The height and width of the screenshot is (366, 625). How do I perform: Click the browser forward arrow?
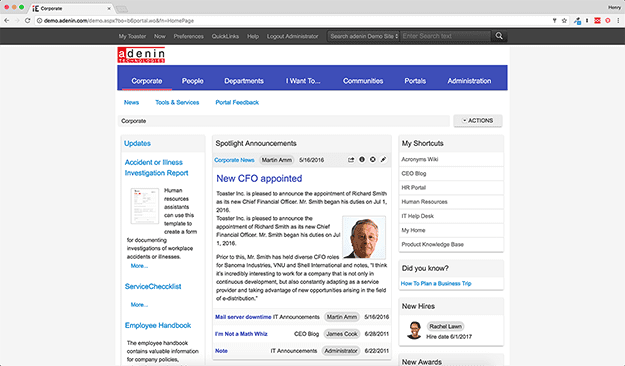17,20
